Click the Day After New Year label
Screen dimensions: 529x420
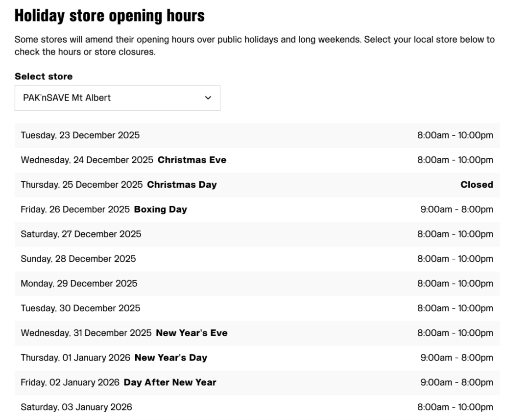click(x=170, y=382)
